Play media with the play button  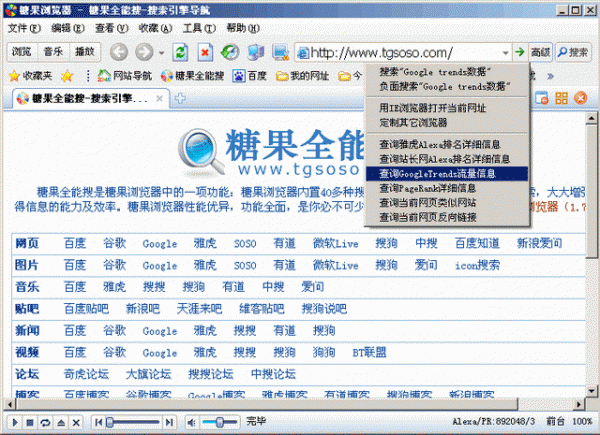click(x=15, y=422)
